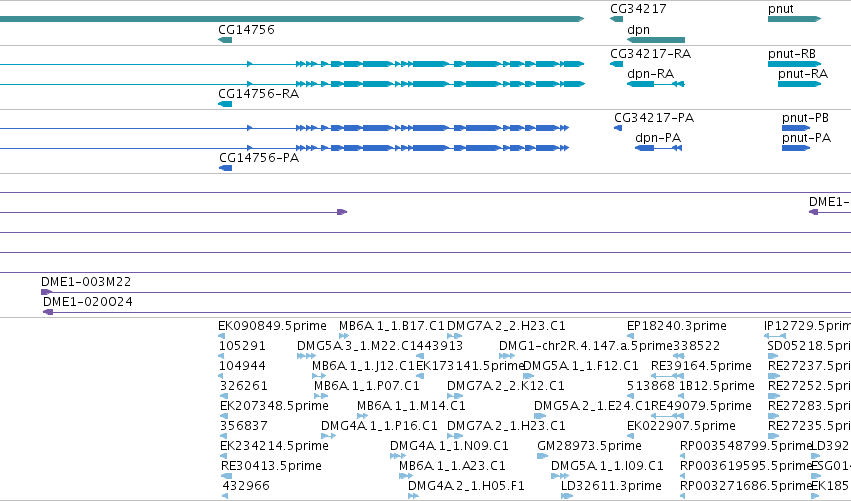851x501 pixels.
Task: Select EST label MB6A.1_1.J12.C1
Action: [x=363, y=366]
